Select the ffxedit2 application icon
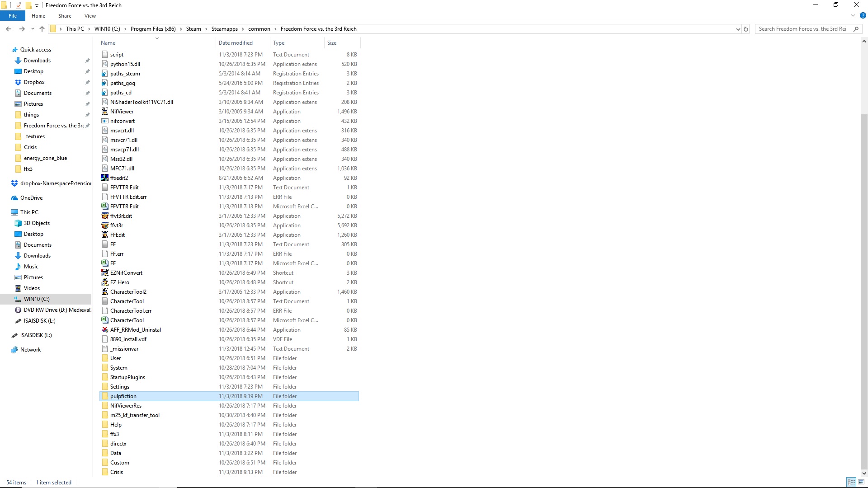This screenshot has width=868, height=488. point(105,178)
